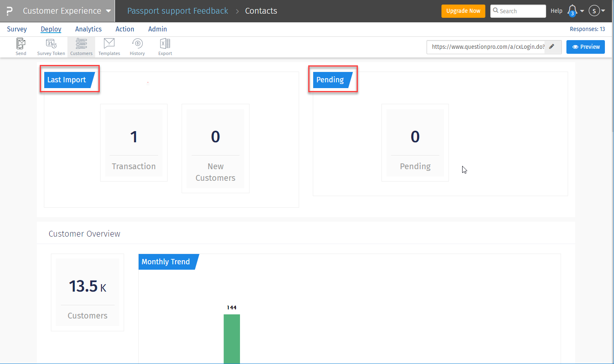The width and height of the screenshot is (614, 364).
Task: Select the Export spreadsheet icon
Action: [x=165, y=43]
